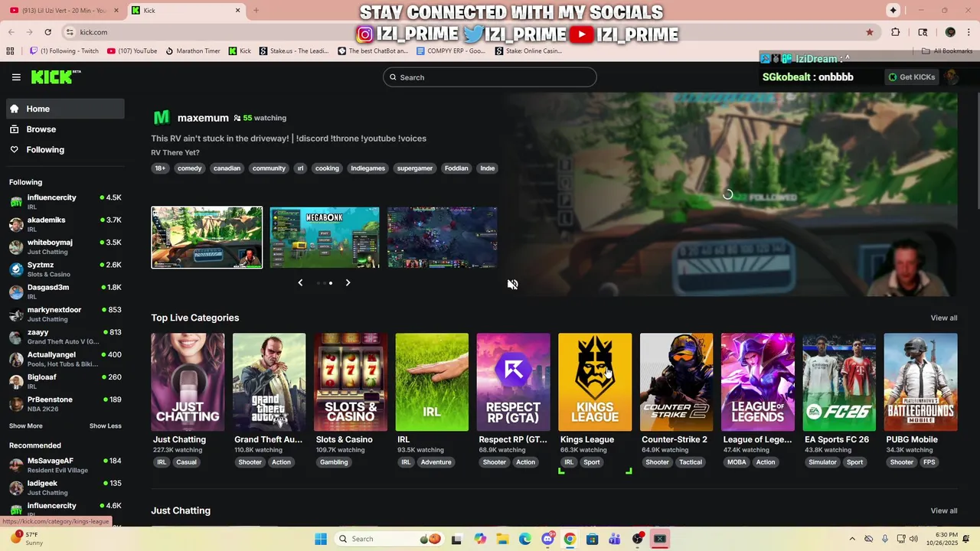Viewport: 980px width, 551px height.
Task: Collapse list with Show Less
Action: click(105, 426)
